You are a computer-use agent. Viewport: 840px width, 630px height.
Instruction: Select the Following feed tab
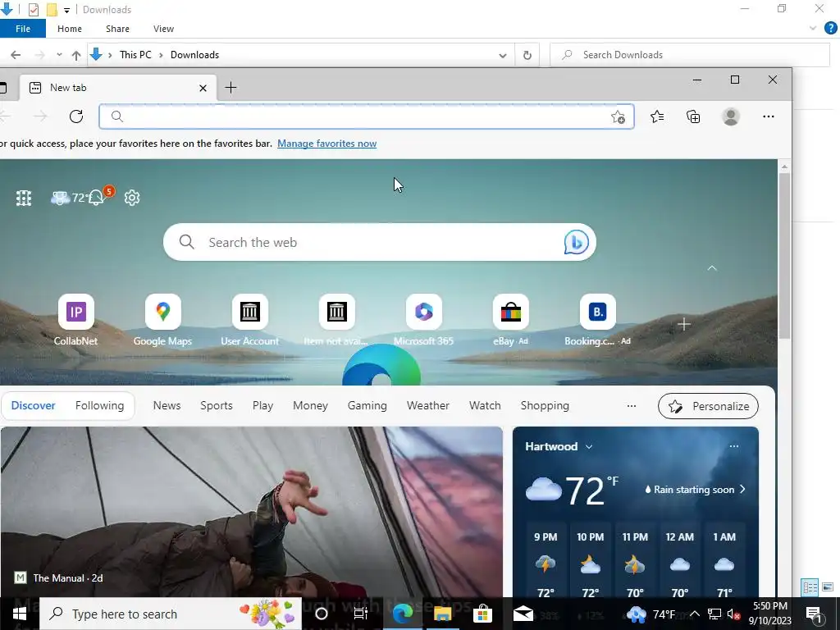(99, 405)
